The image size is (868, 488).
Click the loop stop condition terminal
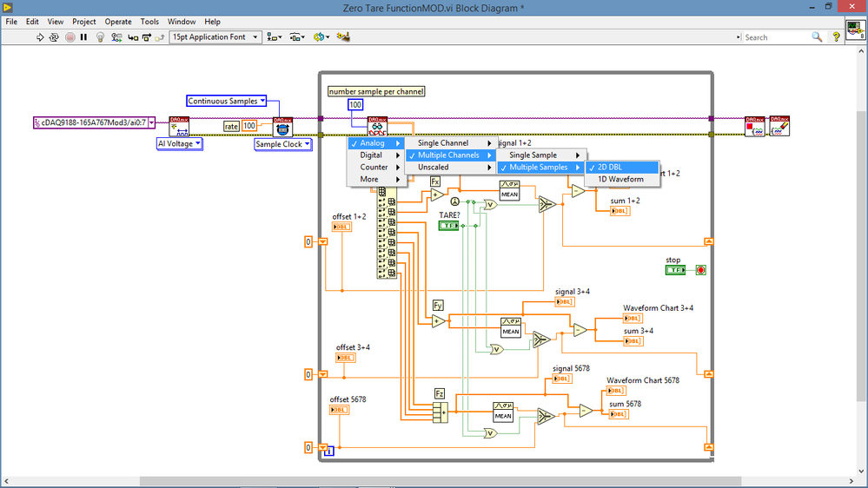click(x=701, y=270)
